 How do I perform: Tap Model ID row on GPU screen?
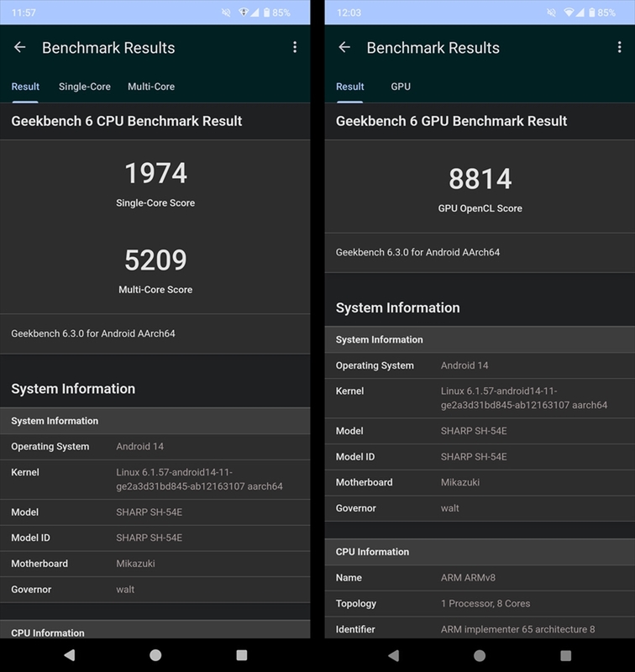[x=480, y=457]
